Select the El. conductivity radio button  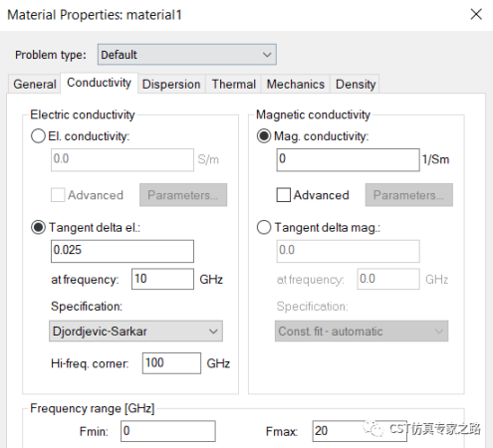click(x=38, y=136)
